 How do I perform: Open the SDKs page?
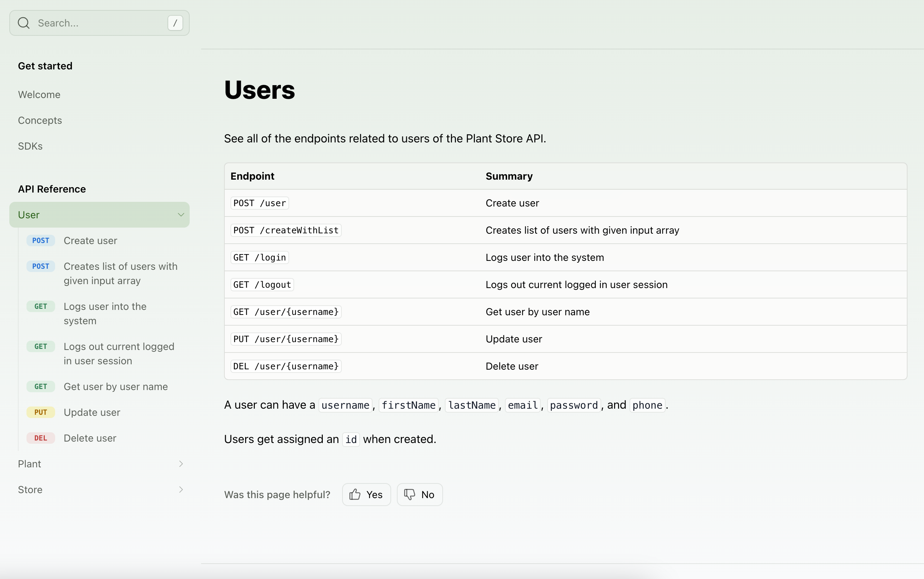[30, 146]
